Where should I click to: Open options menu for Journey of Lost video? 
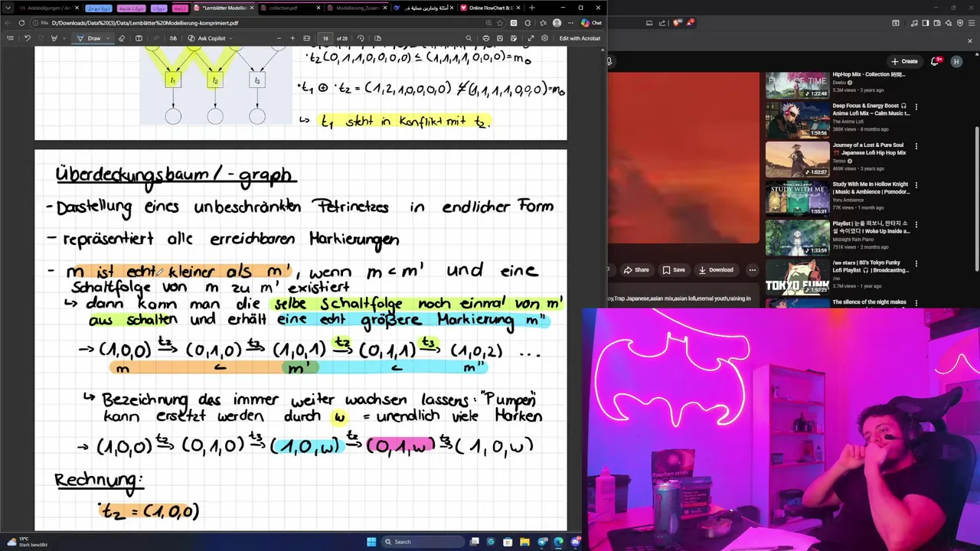tap(916, 145)
